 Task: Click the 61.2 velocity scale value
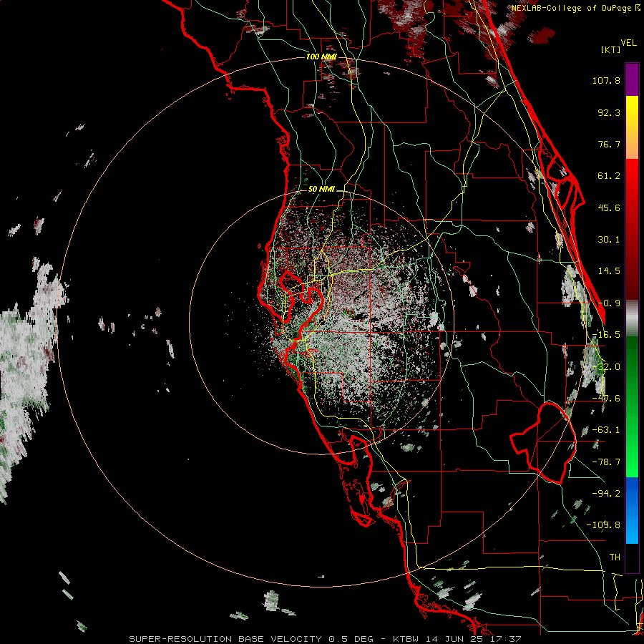[x=609, y=176]
